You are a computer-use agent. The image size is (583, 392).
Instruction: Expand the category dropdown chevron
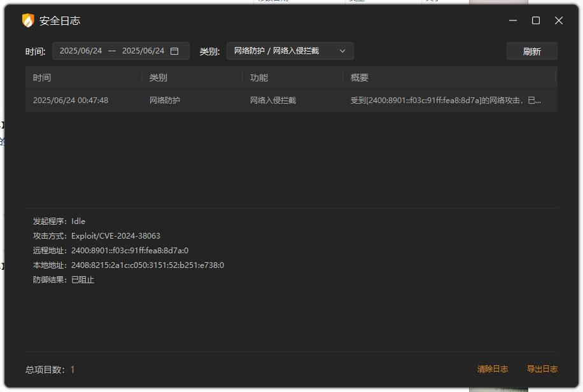pos(342,51)
